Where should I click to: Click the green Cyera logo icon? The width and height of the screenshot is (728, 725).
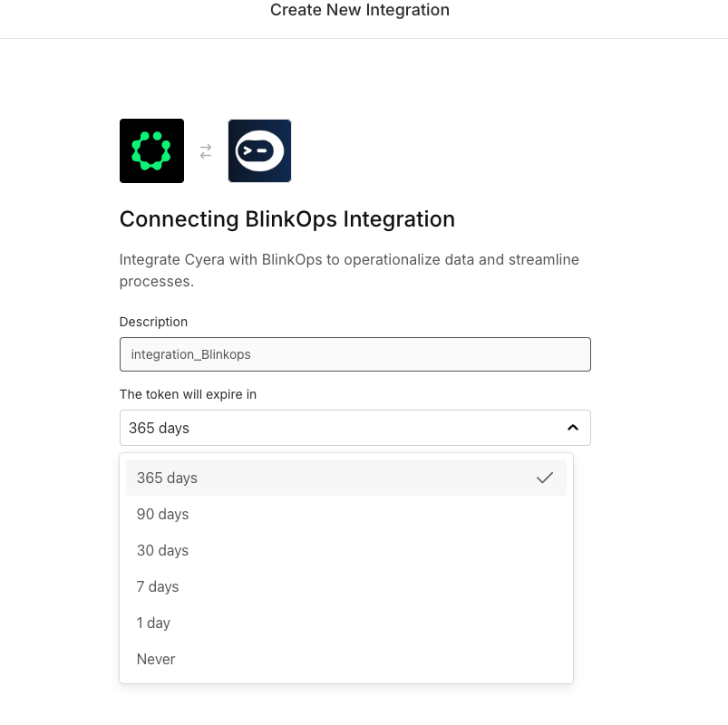pos(151,150)
